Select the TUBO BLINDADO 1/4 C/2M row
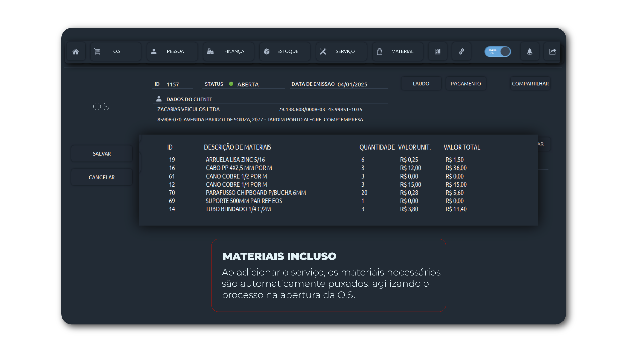The width and height of the screenshot is (644, 342). (x=238, y=209)
